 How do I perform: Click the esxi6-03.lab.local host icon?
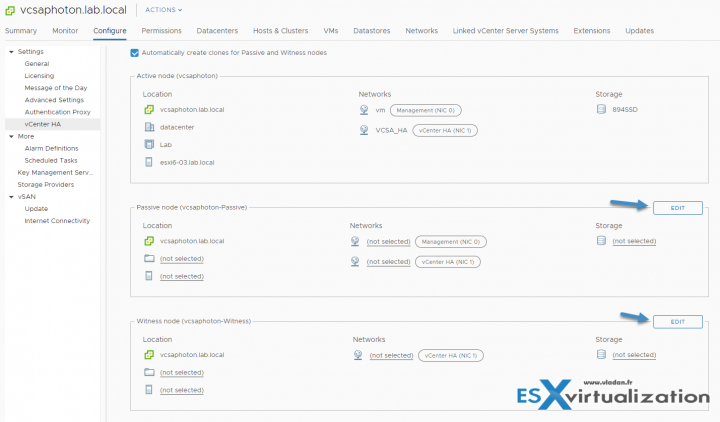pyautogui.click(x=149, y=162)
